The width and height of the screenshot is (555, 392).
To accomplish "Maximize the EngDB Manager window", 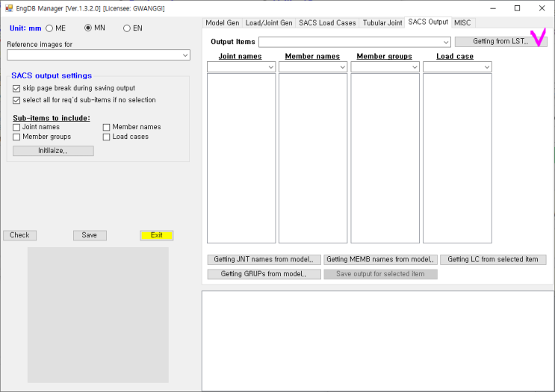I will pos(517,8).
